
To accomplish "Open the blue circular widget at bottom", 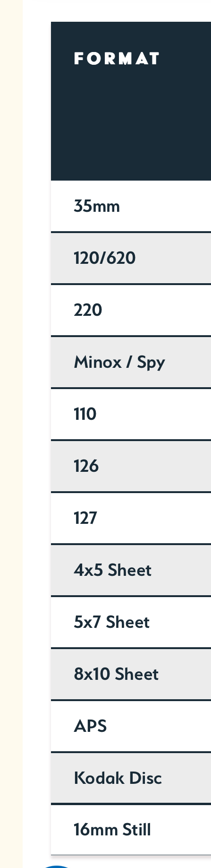I will point(57,866).
